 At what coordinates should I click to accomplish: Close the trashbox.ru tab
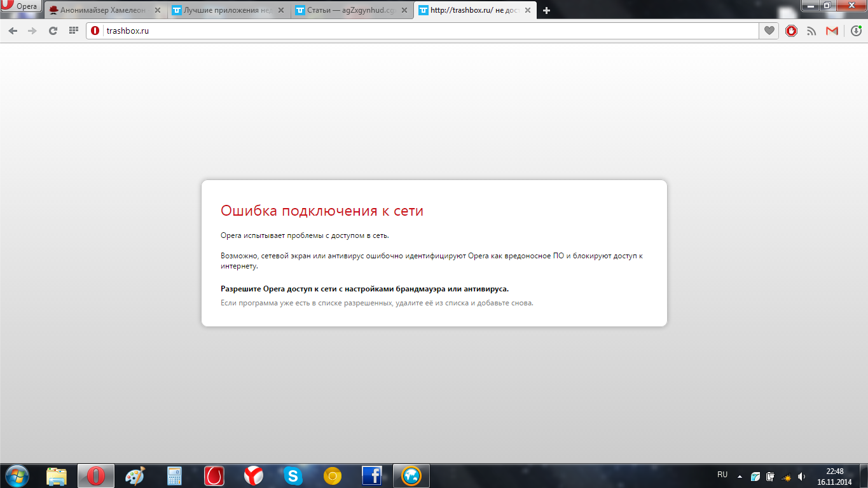coord(527,10)
